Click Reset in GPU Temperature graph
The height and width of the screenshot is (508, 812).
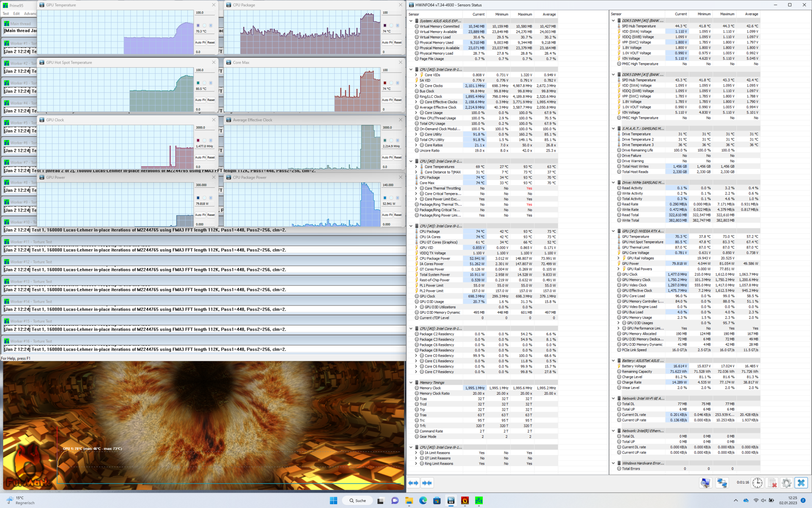coord(211,42)
